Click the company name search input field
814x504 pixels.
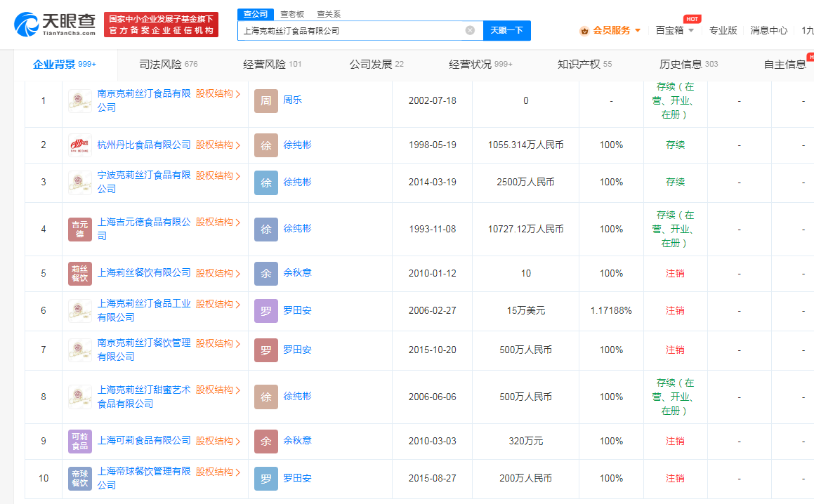[x=351, y=30]
